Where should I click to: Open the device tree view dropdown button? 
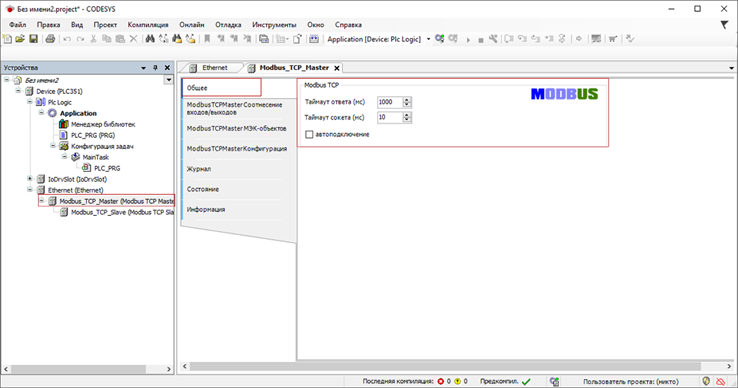[168, 80]
